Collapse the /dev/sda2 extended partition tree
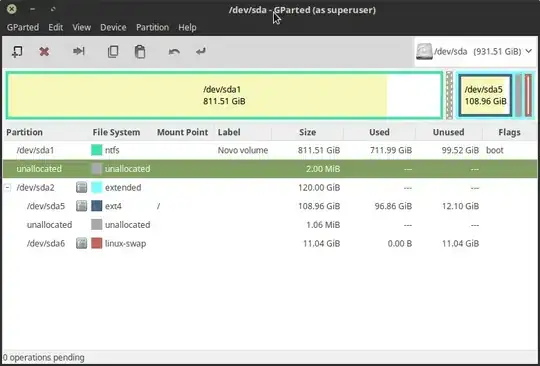 click(x=8, y=188)
